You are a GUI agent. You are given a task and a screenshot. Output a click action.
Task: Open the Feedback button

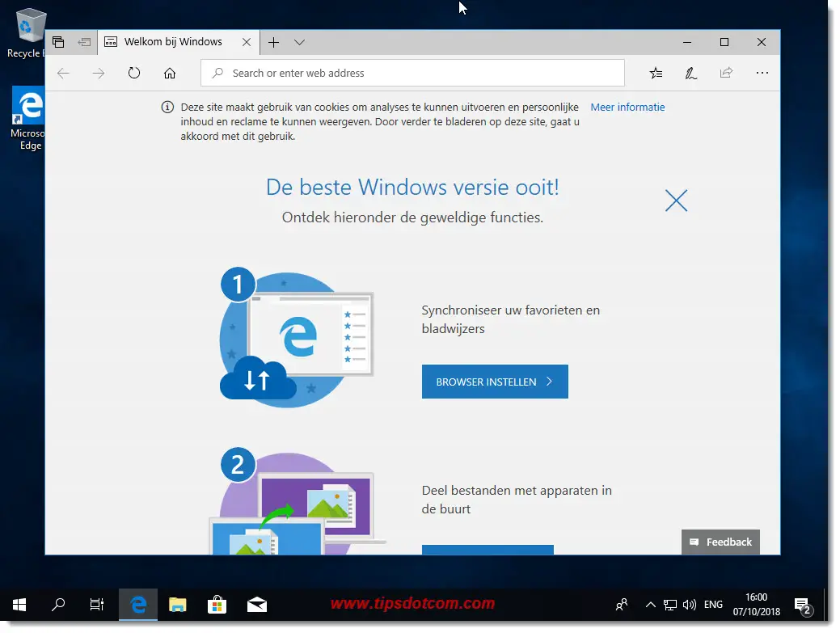tap(720, 542)
